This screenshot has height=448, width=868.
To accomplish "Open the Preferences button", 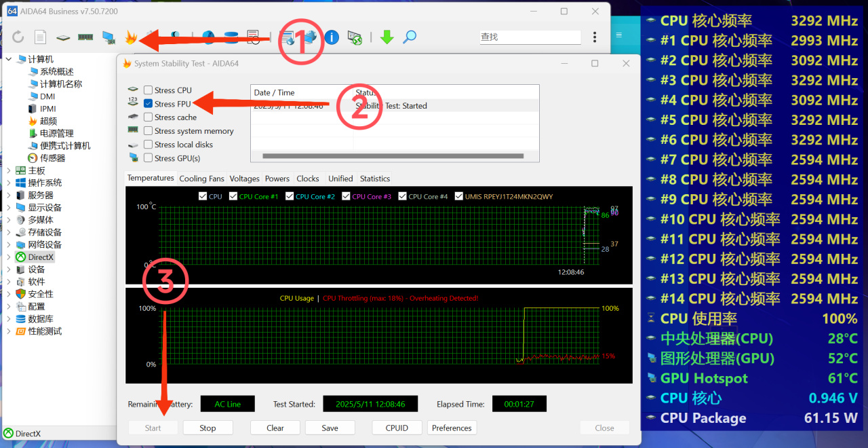I will [x=452, y=428].
